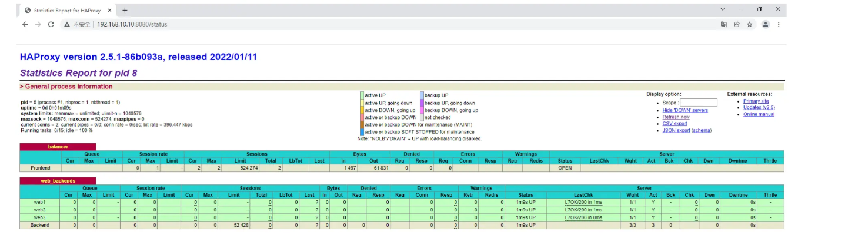Viewport: 868px width, 238px height.
Task: Click the Refresh now link
Action: coord(676,117)
